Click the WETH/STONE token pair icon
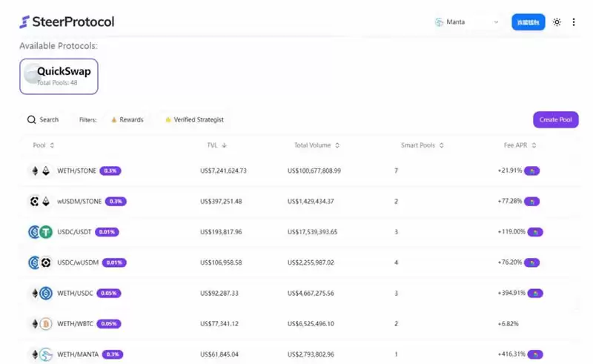Viewport: 593px width, 364px height. pyautogui.click(x=39, y=171)
